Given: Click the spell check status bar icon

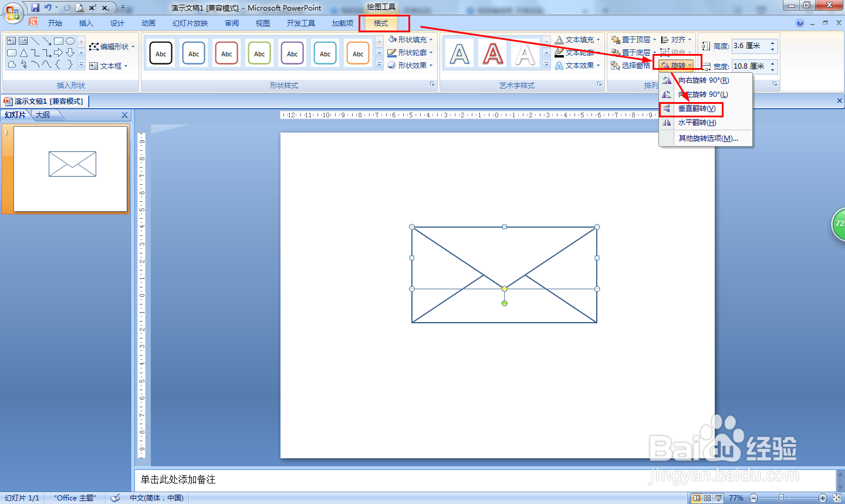Looking at the screenshot, I should (x=116, y=498).
